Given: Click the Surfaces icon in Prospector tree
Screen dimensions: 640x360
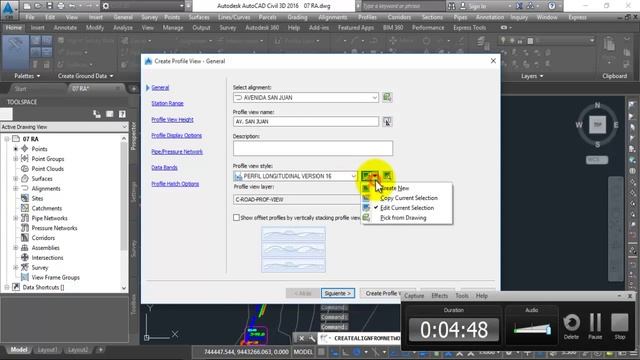Looking at the screenshot, I should (x=25, y=178).
